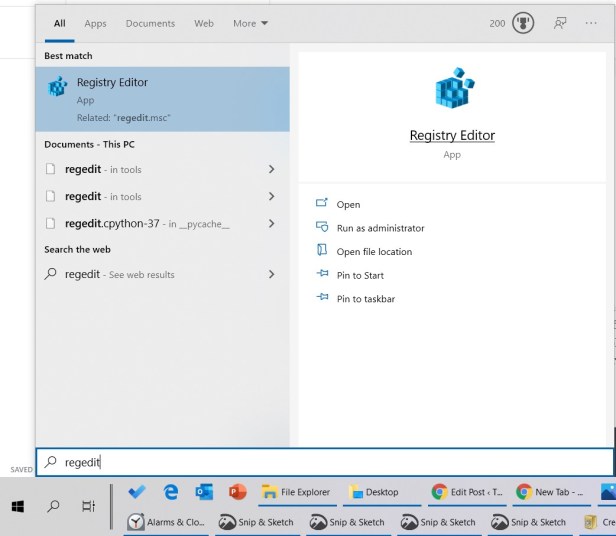Switch to the Apps search tab
Image resolution: width=616 pixels, height=536 pixels.
pos(95,23)
